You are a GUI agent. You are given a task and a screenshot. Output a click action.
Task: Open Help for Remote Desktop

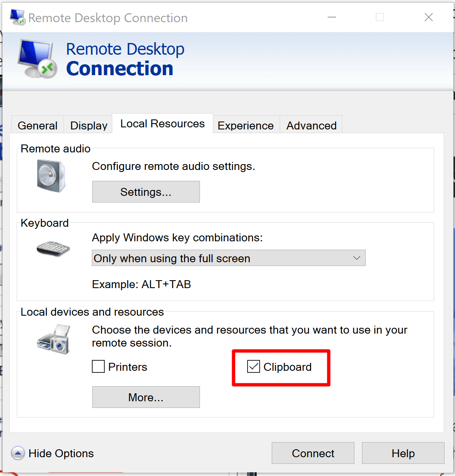coord(403,453)
